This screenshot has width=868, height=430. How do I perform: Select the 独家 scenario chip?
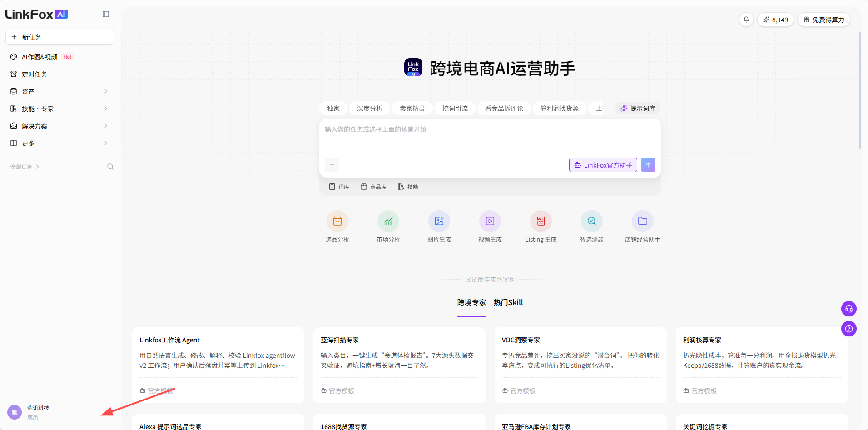(333, 109)
